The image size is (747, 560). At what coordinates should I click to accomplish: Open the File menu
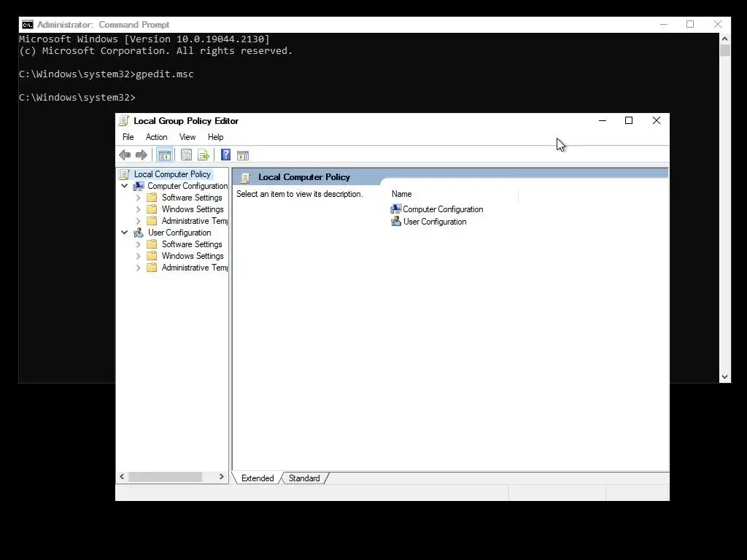[x=128, y=137]
